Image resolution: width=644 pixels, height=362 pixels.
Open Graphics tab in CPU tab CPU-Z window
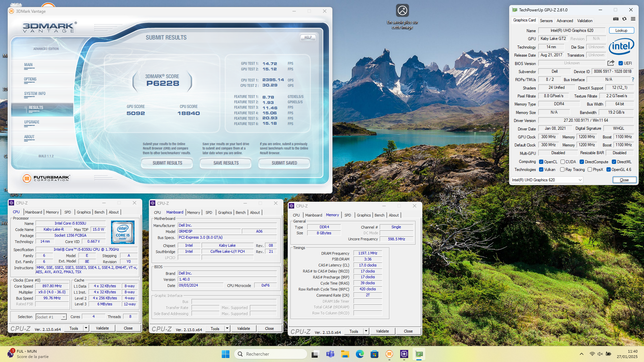click(x=84, y=212)
